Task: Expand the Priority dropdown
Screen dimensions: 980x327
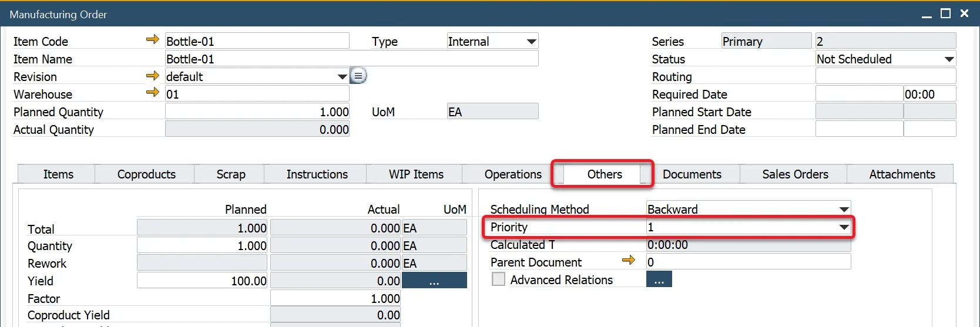Action: click(x=844, y=227)
